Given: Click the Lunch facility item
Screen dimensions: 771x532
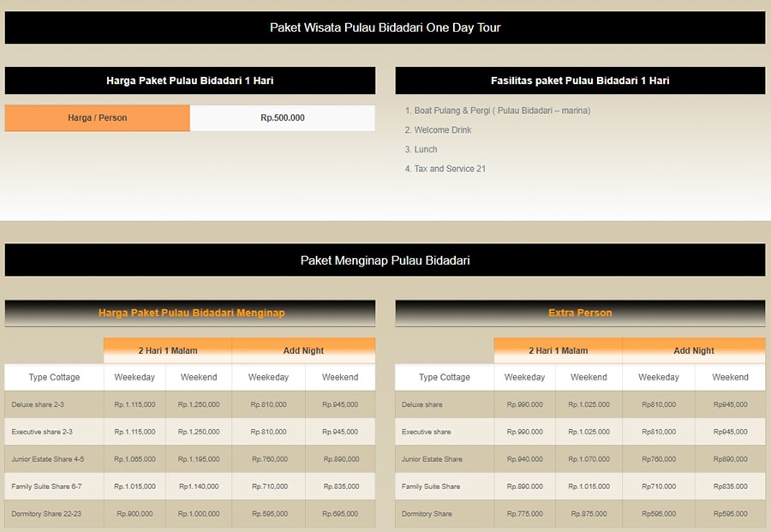Looking at the screenshot, I should click(x=426, y=150).
